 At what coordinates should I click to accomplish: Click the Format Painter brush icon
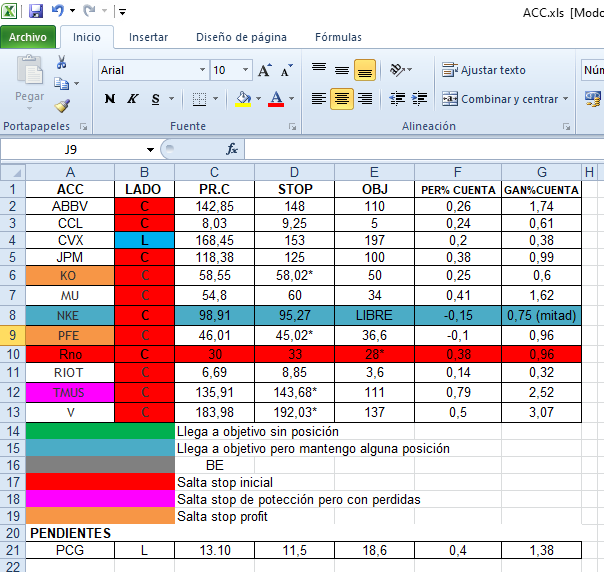(62, 105)
